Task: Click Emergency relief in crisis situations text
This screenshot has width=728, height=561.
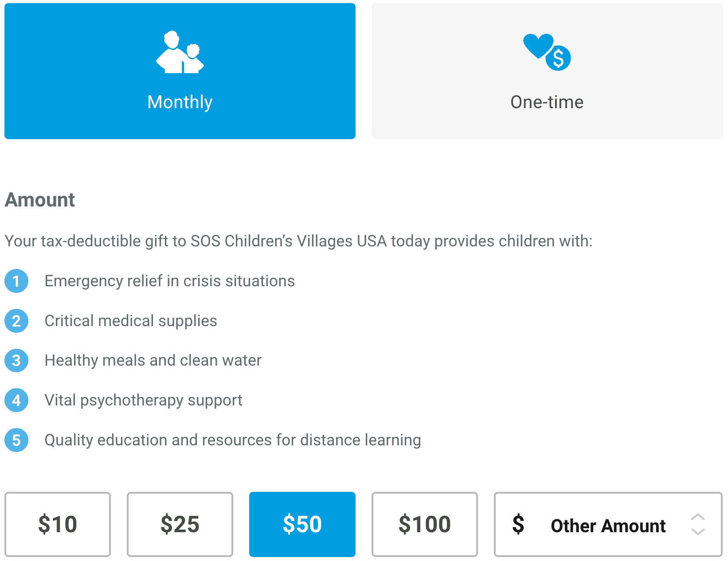Action: (x=170, y=281)
